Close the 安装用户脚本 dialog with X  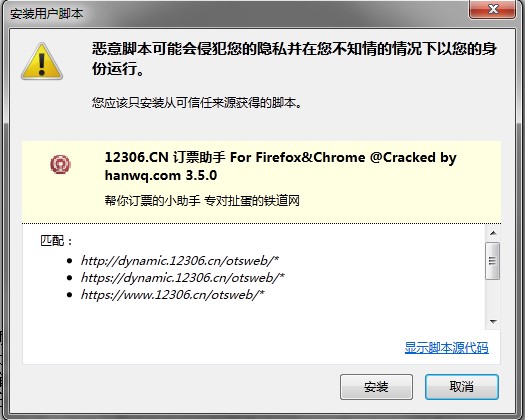click(493, 9)
